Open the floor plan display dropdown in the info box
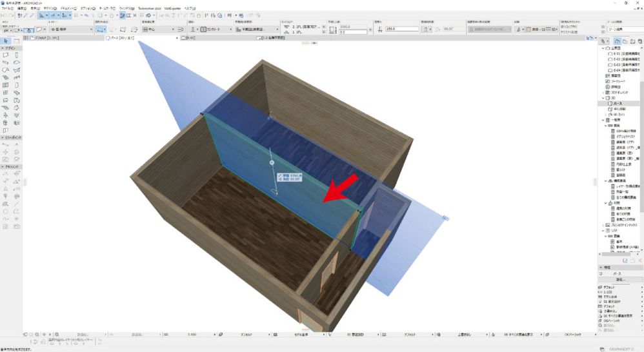Viewport: 644px width, 352px height. point(257,30)
